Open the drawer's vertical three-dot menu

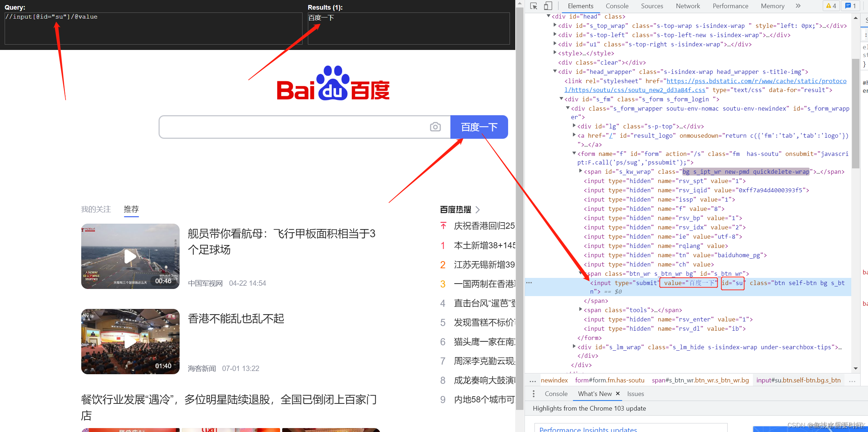point(533,393)
